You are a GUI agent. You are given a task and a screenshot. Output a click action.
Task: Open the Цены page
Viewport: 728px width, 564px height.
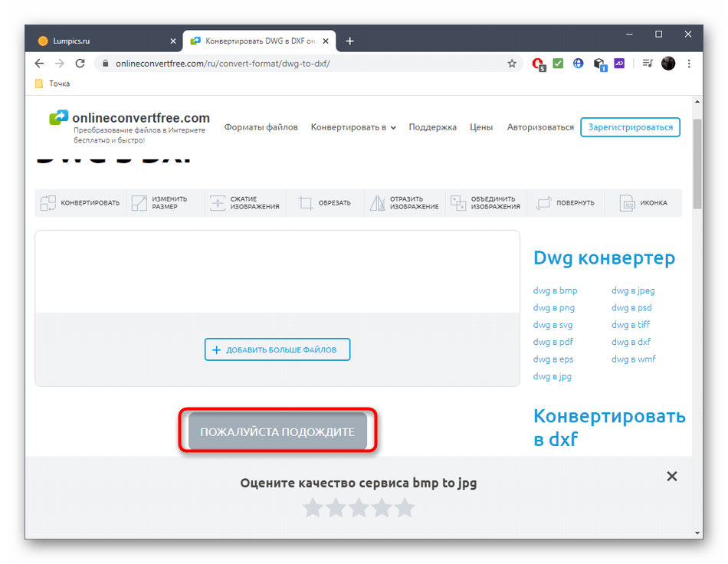[x=481, y=127]
